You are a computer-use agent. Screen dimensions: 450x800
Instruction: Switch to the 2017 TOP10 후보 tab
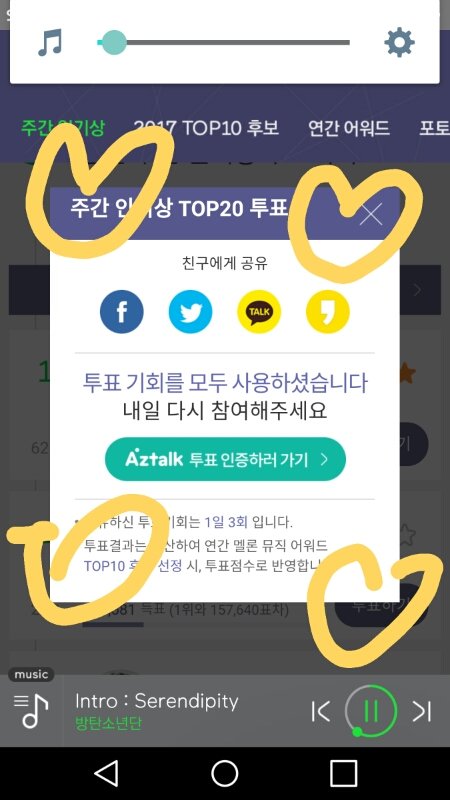tap(206, 128)
